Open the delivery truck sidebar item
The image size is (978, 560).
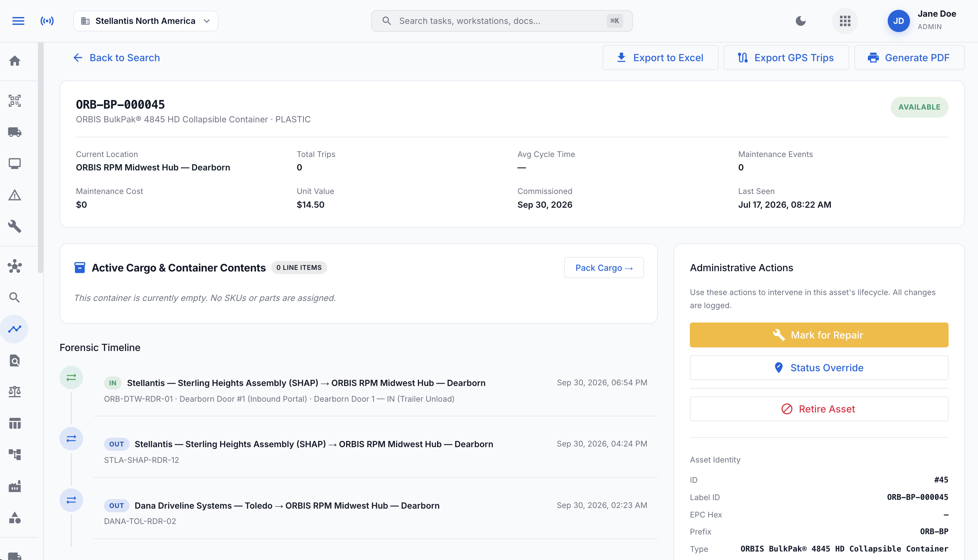click(x=15, y=132)
